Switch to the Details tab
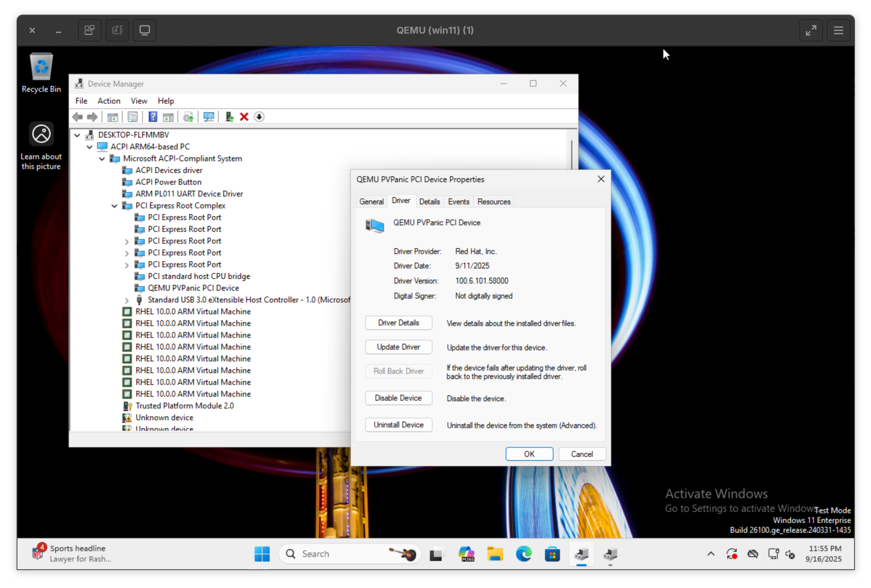The width and height of the screenshot is (871, 588). click(429, 202)
